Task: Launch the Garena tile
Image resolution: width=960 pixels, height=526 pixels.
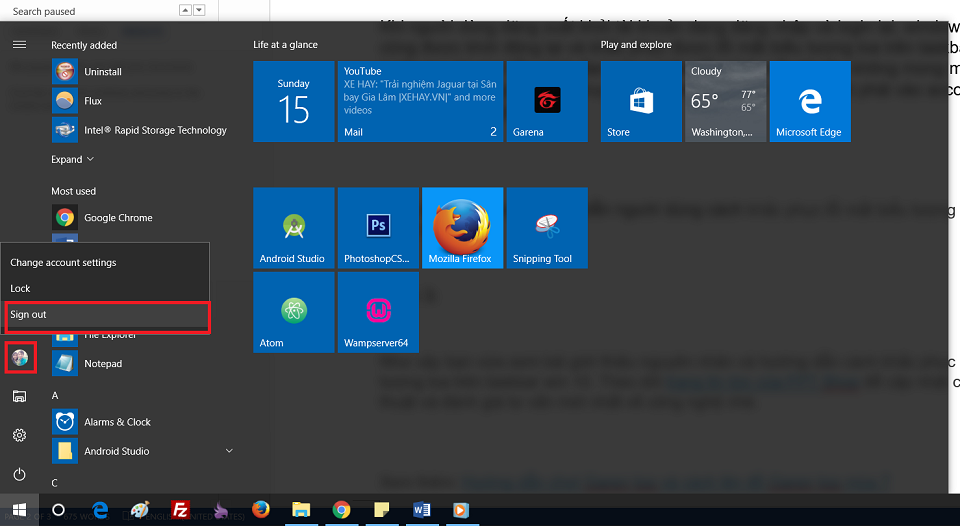Action: click(x=547, y=102)
